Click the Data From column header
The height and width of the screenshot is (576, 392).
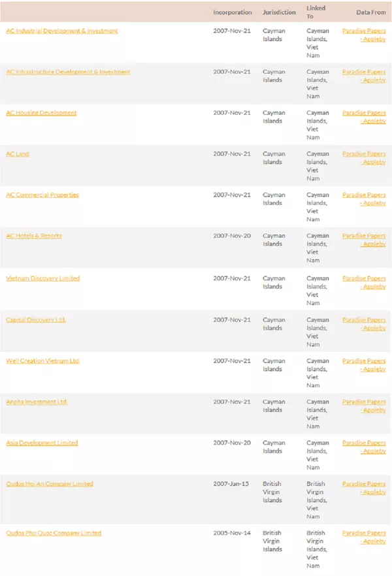click(x=371, y=12)
